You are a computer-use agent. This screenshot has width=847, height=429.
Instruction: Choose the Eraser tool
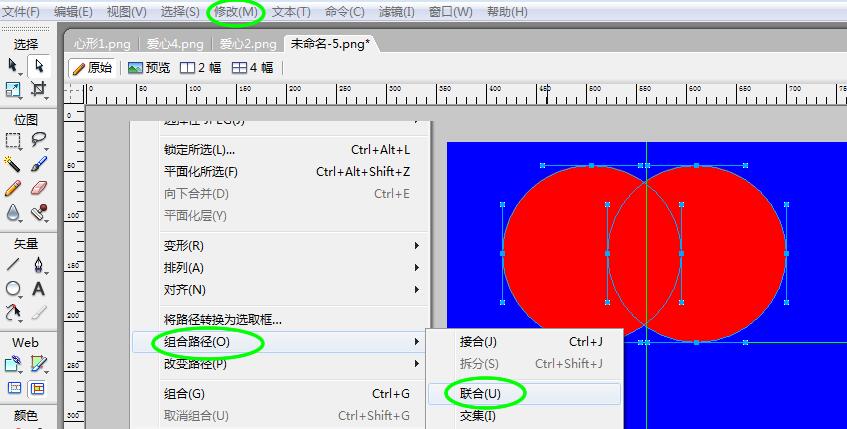[x=40, y=187]
